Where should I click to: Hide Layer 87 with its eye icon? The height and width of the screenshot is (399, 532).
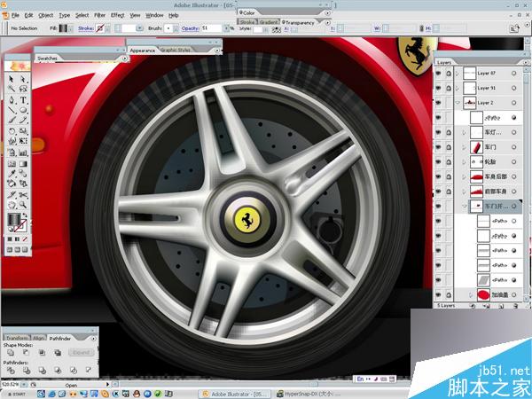pyautogui.click(x=438, y=73)
